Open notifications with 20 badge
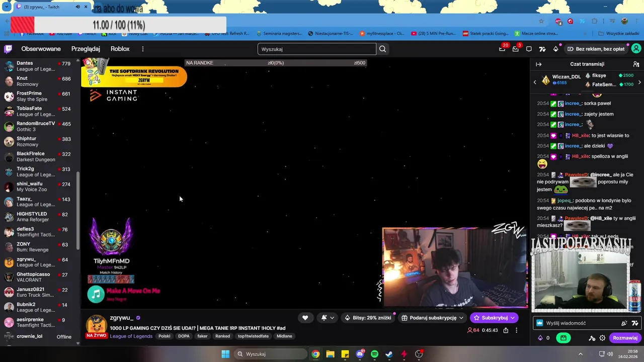644x362 pixels. coord(502,49)
